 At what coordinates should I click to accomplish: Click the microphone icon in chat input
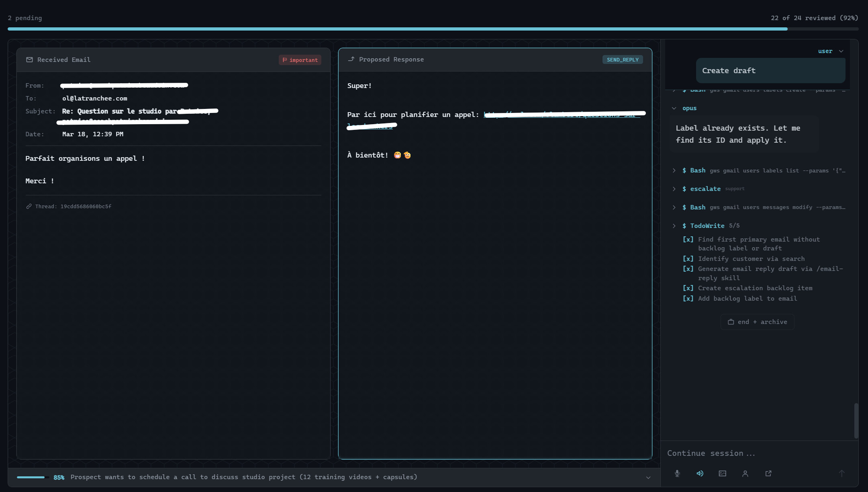tap(677, 474)
